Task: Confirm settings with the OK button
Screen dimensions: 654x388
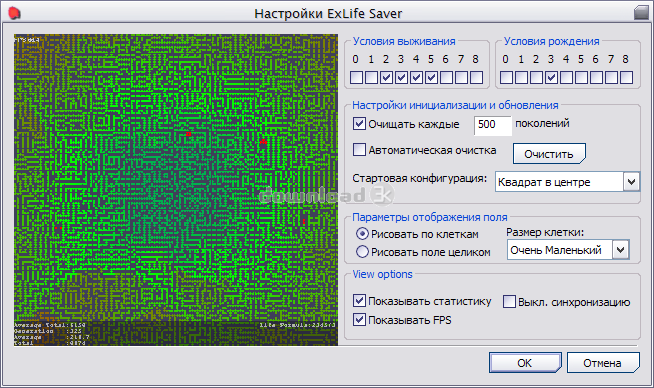Action: click(525, 363)
